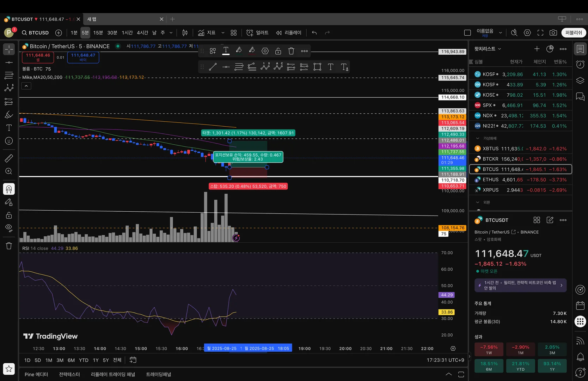The image size is (588, 381).
Task: Hide all drawings with eye icon
Action: tap(9, 228)
